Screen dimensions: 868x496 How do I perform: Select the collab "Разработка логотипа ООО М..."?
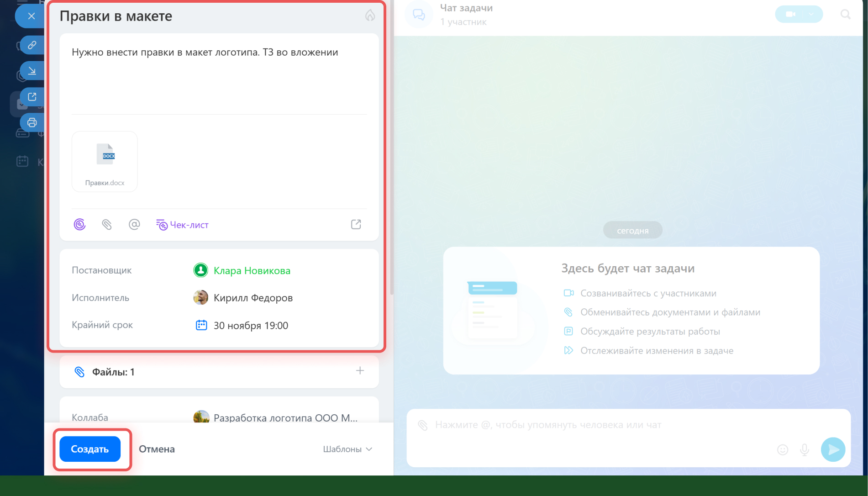coord(286,418)
